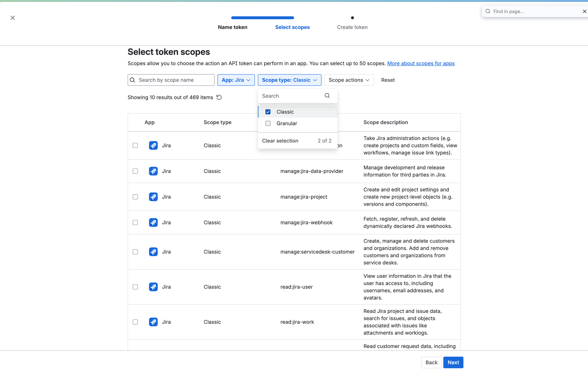The width and height of the screenshot is (588, 373).
Task: Open the Scope actions filter dropdown
Action: [x=349, y=80]
